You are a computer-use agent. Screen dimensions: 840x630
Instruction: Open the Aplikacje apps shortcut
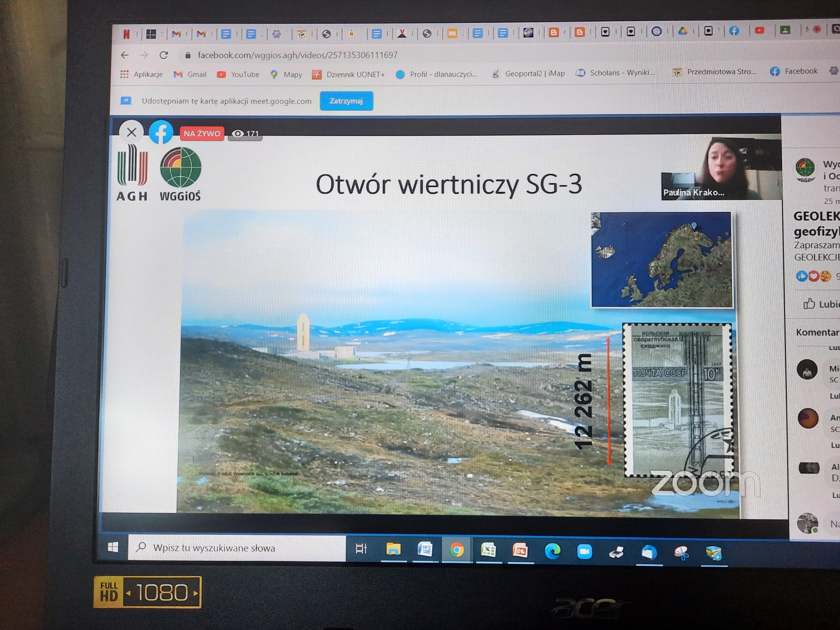click(x=141, y=74)
